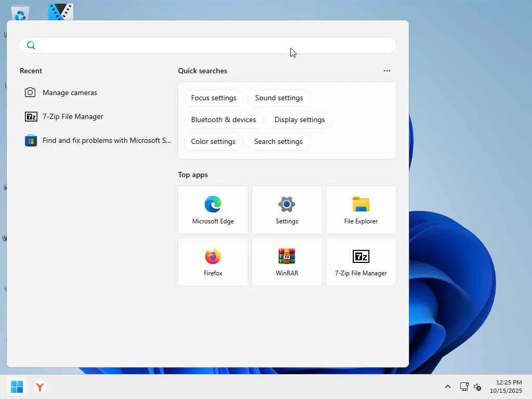
Task: Open Quick searches more options menu
Action: pyautogui.click(x=387, y=71)
